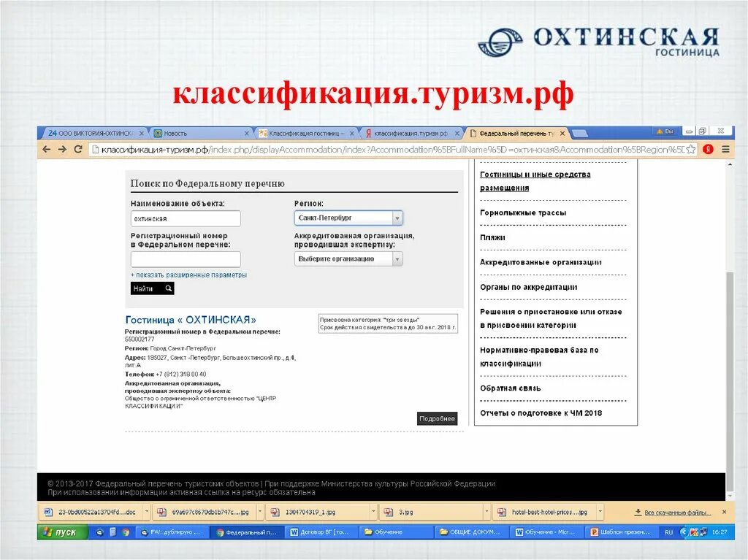748x560 pixels.
Task: Click the second quick launch icon
Action: pyautogui.click(x=112, y=532)
